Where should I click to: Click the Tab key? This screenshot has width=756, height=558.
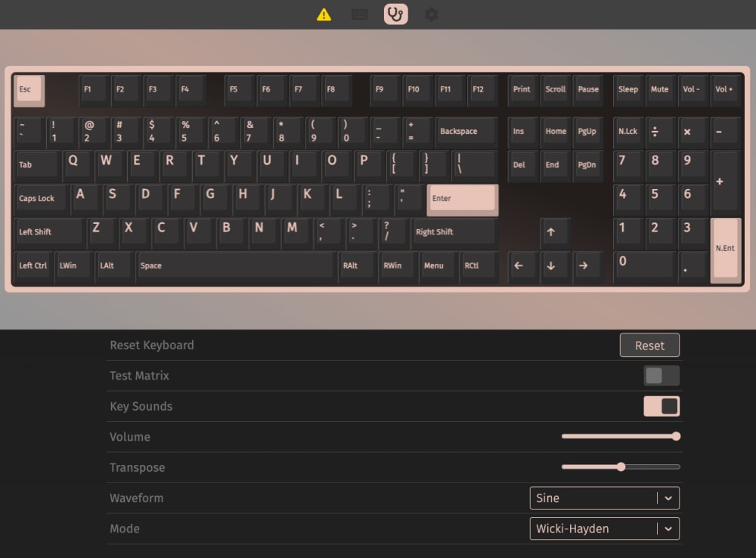pyautogui.click(x=37, y=166)
